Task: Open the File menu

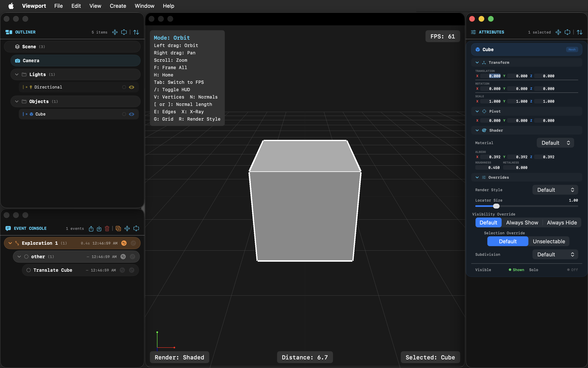Action: (58, 6)
